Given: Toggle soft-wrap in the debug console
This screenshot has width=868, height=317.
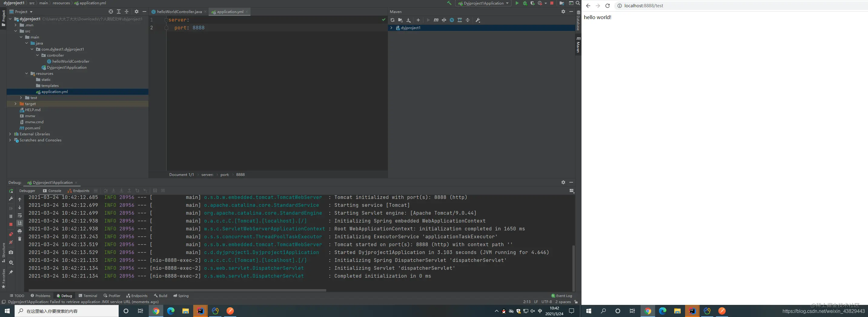Looking at the screenshot, I should (20, 215).
